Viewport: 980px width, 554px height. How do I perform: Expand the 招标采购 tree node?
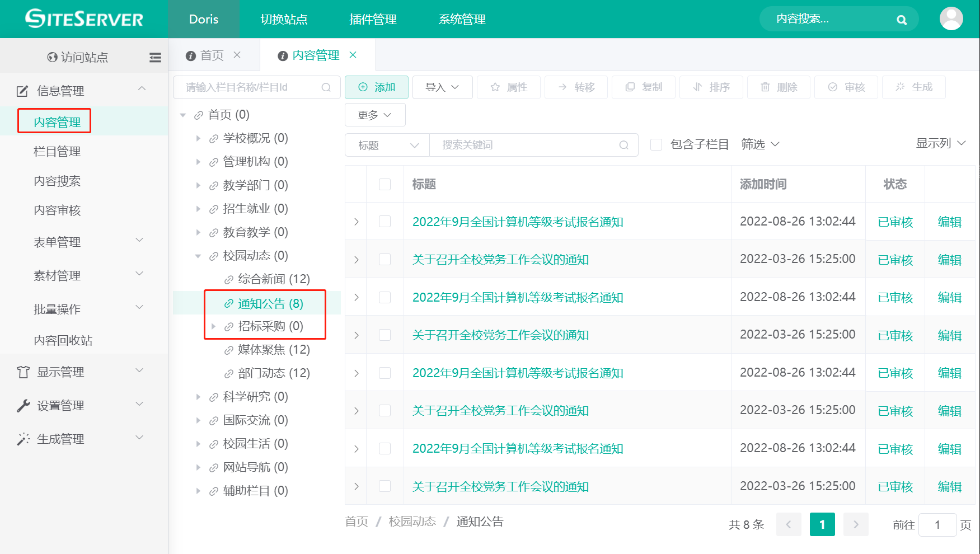(x=214, y=326)
